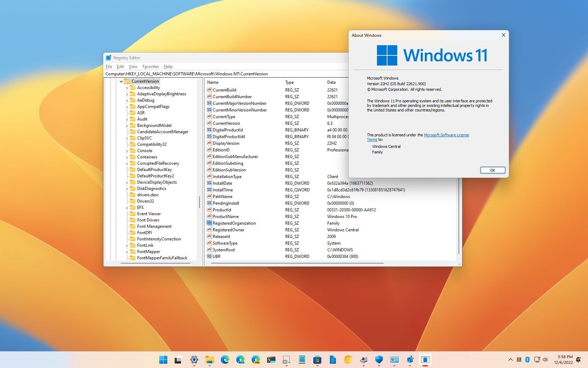Screen dimensions: 588x368
Task: Open Microsoft Store from the taskbar
Action: tap(317, 360)
